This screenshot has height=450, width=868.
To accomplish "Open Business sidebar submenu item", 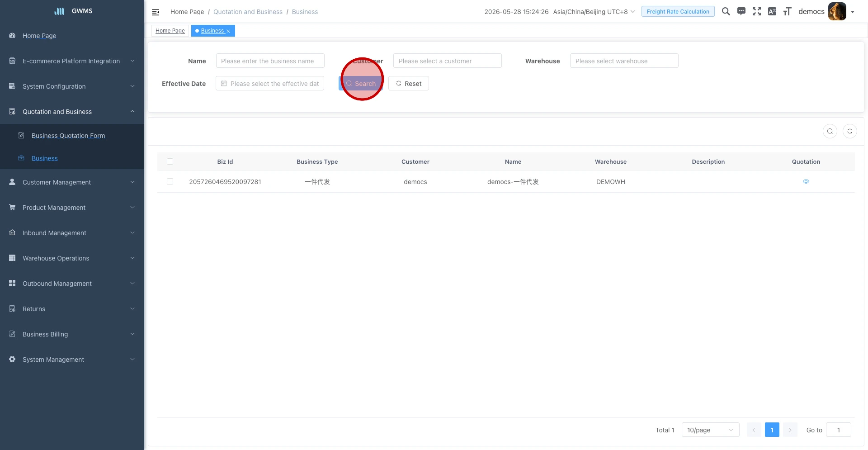I will (x=72, y=158).
